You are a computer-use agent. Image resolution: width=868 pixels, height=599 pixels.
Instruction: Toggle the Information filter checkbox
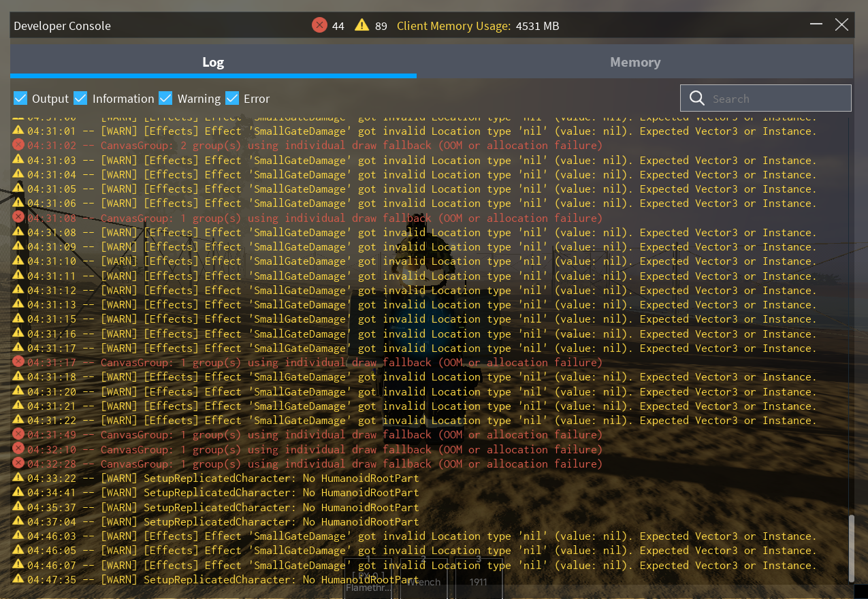(80, 98)
